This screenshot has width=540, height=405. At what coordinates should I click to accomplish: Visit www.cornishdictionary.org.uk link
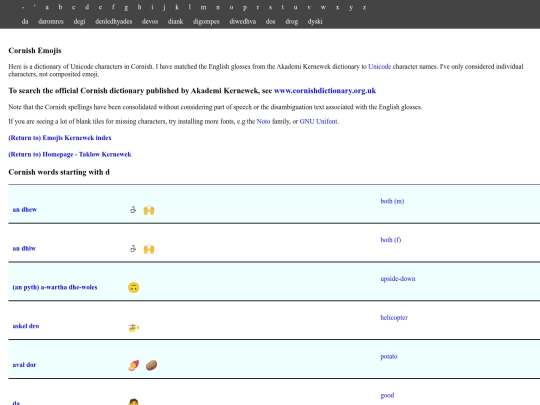click(x=325, y=91)
